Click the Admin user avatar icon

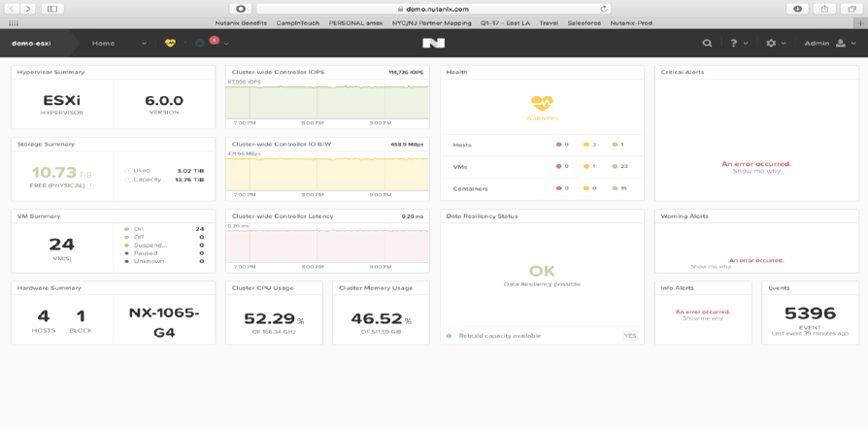click(840, 43)
